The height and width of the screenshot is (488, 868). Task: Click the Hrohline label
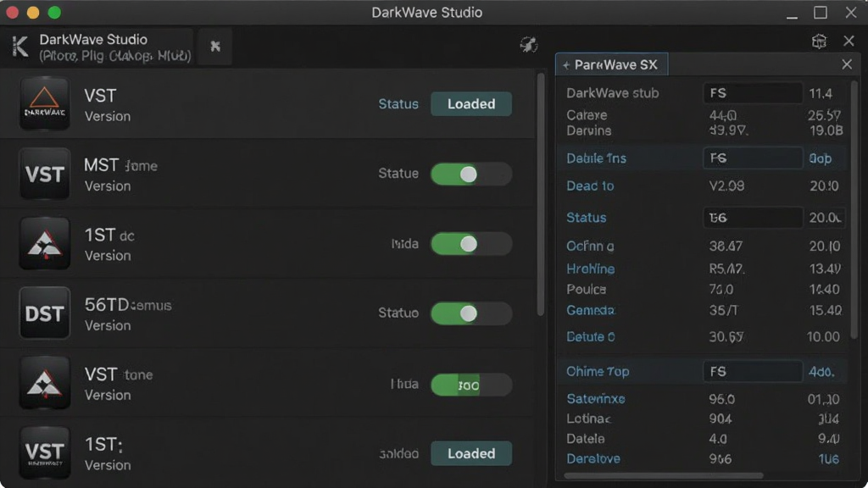coord(591,269)
